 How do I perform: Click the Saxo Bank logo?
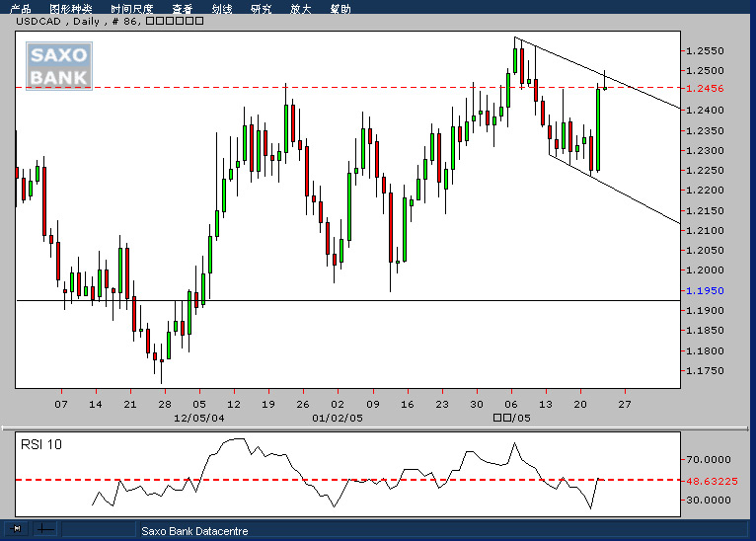coord(58,66)
